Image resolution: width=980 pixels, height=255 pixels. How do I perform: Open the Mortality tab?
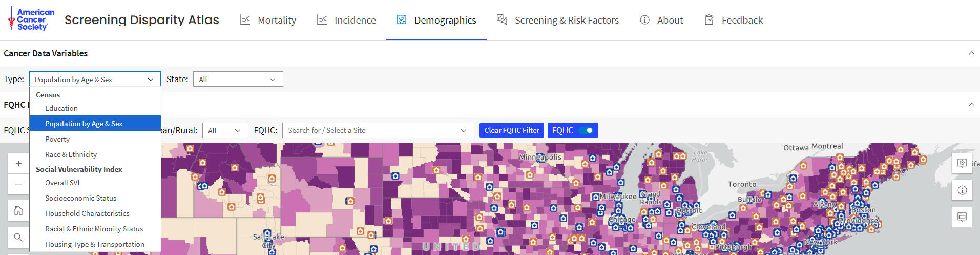[x=268, y=20]
